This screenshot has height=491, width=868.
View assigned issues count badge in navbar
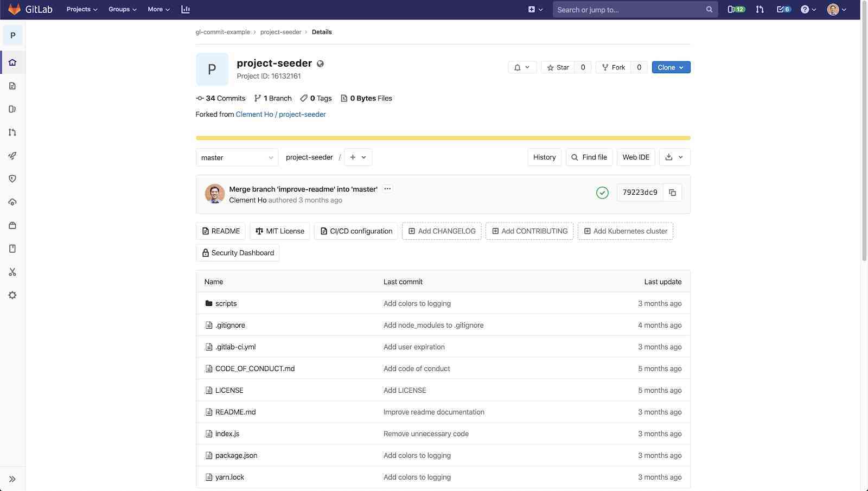tap(737, 9)
